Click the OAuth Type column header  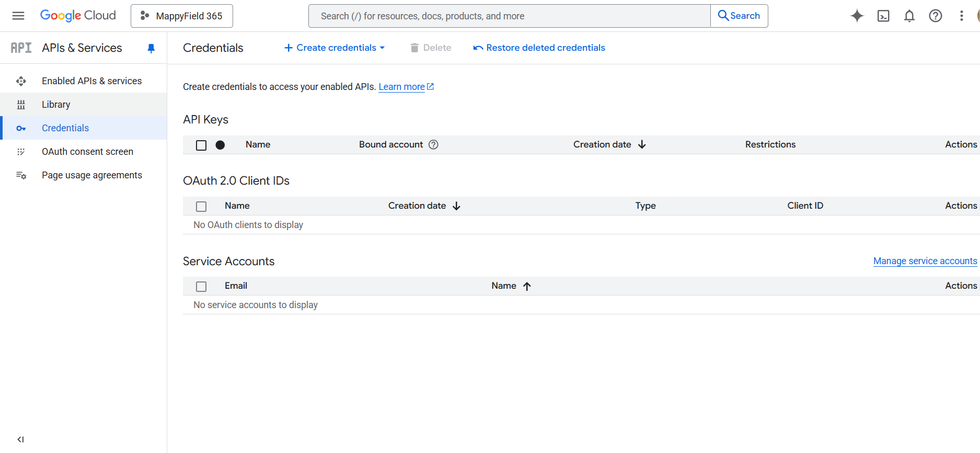(645, 206)
